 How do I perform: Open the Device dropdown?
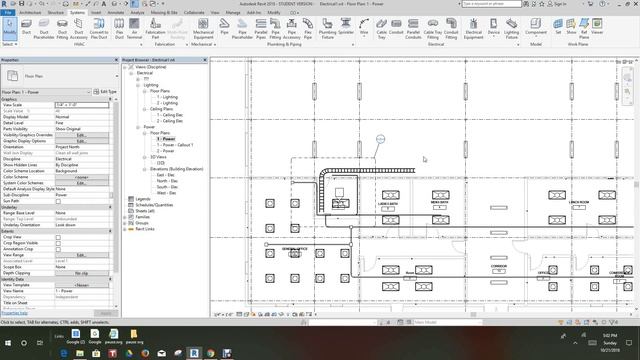point(493,37)
